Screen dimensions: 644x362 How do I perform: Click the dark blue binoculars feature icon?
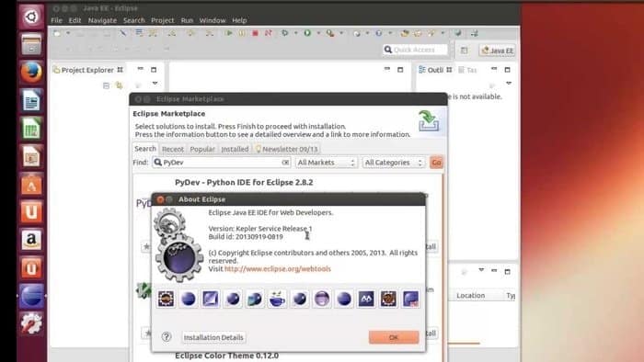366,299
